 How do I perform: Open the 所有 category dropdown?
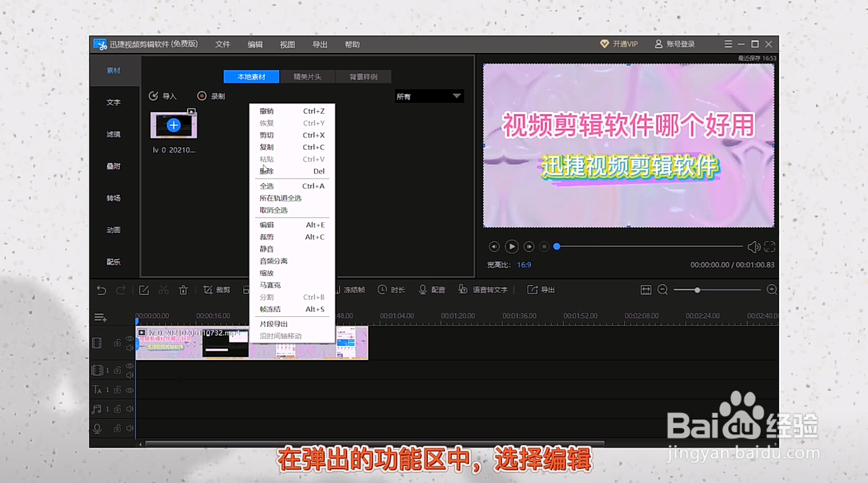429,96
